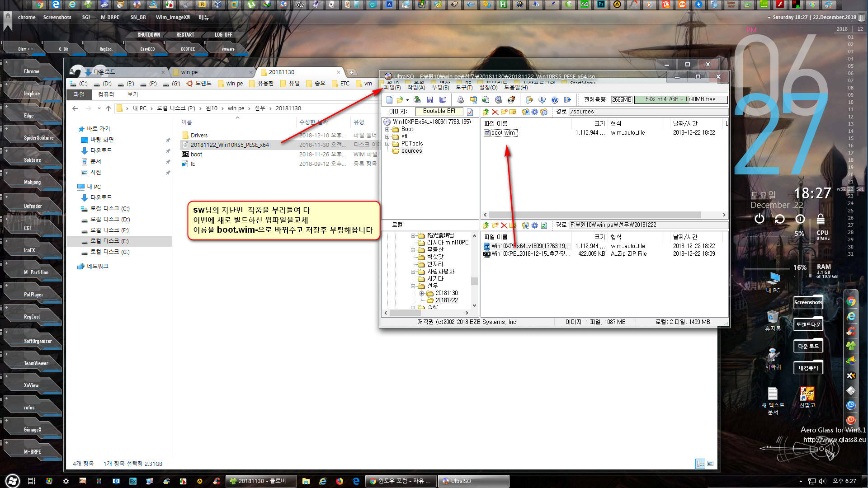Select boot.wim in the image file list
The width and height of the screenshot is (868, 488).
pos(503,133)
